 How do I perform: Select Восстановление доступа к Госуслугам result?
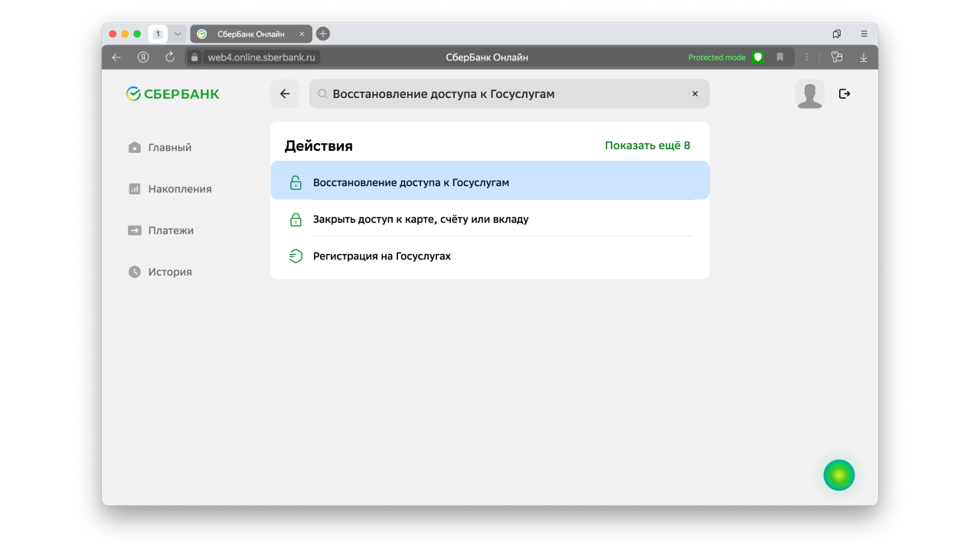(x=411, y=183)
